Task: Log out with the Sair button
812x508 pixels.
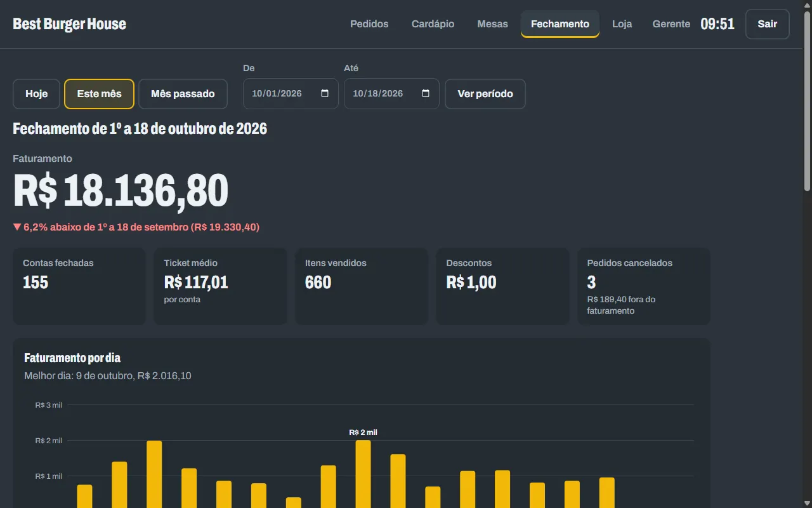Action: point(768,24)
